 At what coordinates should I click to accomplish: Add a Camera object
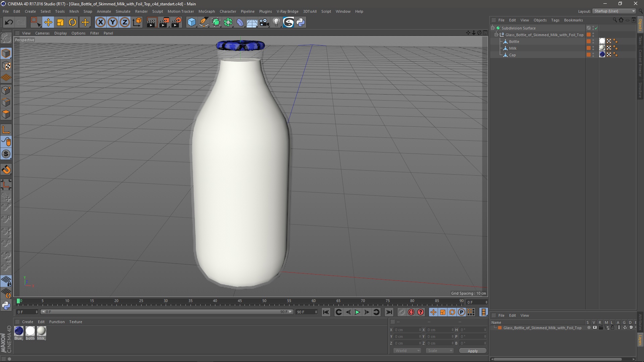click(x=264, y=22)
